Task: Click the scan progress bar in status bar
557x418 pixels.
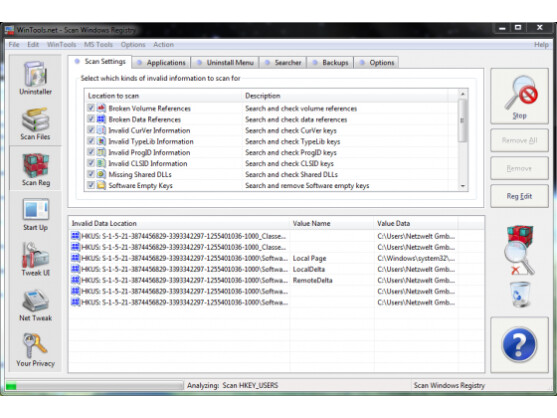Action: point(94,386)
